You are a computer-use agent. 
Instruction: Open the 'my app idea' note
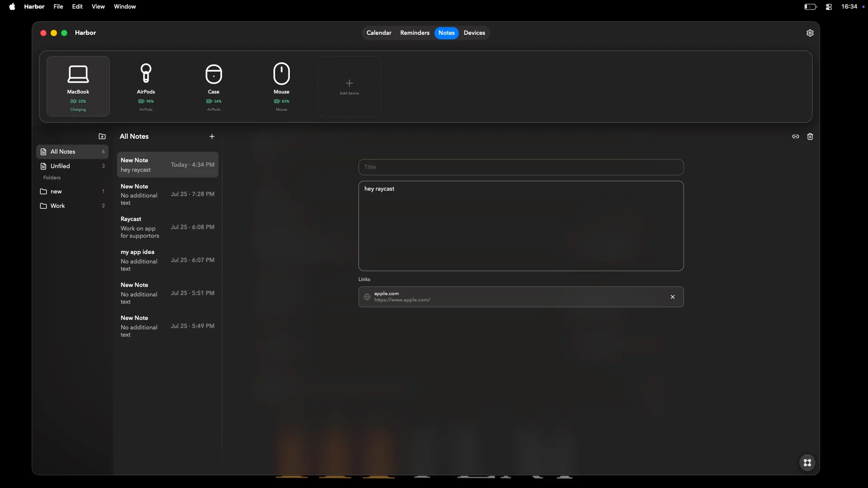[x=168, y=260]
